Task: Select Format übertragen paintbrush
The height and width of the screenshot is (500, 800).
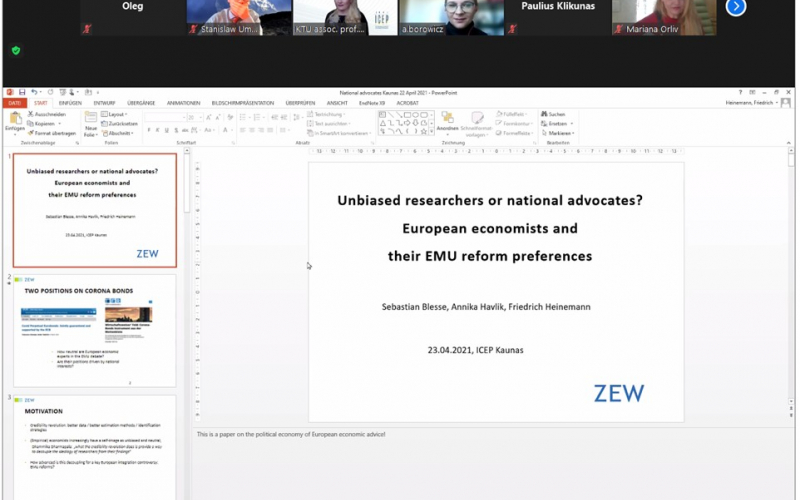Action: 52,133
